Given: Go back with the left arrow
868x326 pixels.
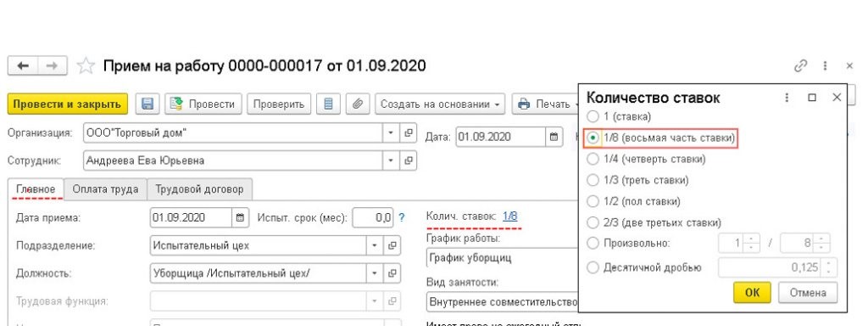Looking at the screenshot, I should (23, 66).
